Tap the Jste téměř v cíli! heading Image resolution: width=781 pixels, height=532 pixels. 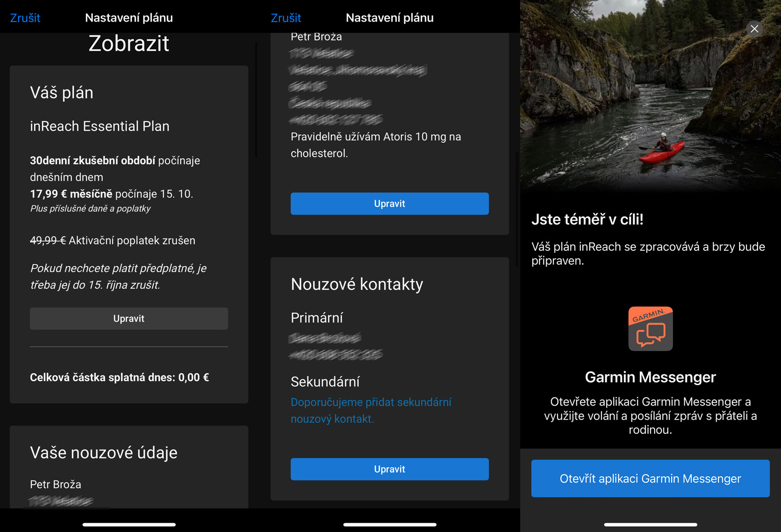click(587, 220)
